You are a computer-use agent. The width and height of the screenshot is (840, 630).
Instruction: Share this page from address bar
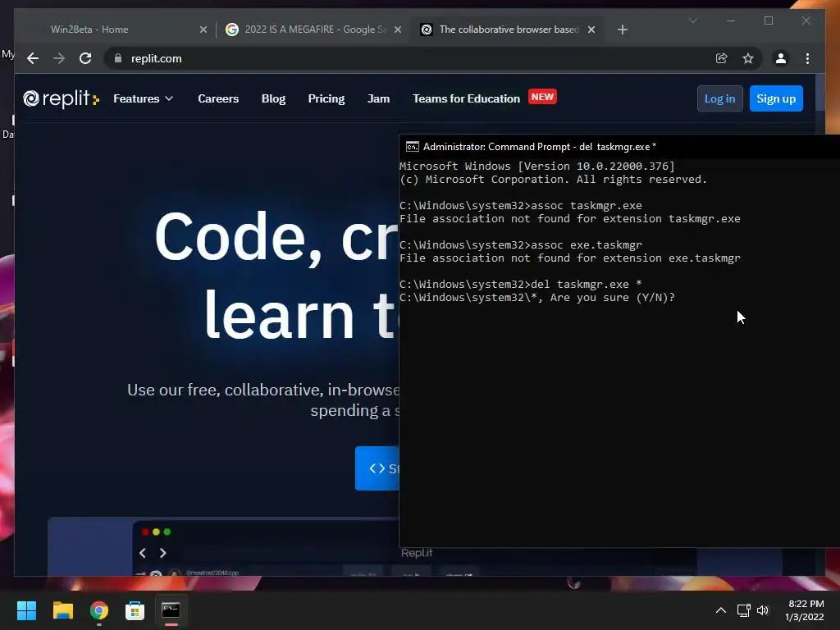coord(722,58)
